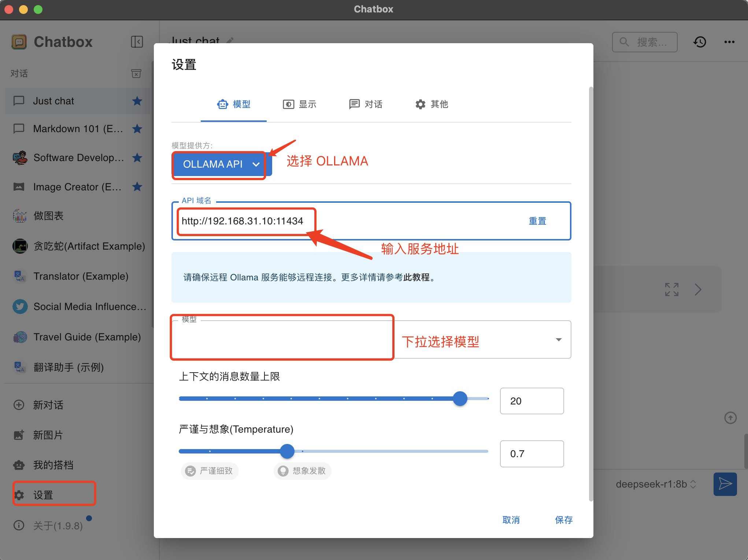The height and width of the screenshot is (560, 748).
Task: Click the search box in the header
Action: tap(645, 42)
